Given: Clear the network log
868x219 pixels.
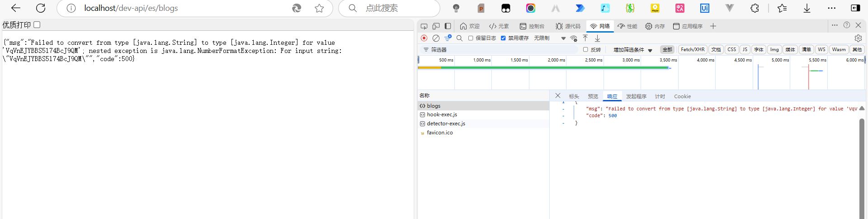Looking at the screenshot, I should [x=436, y=38].
